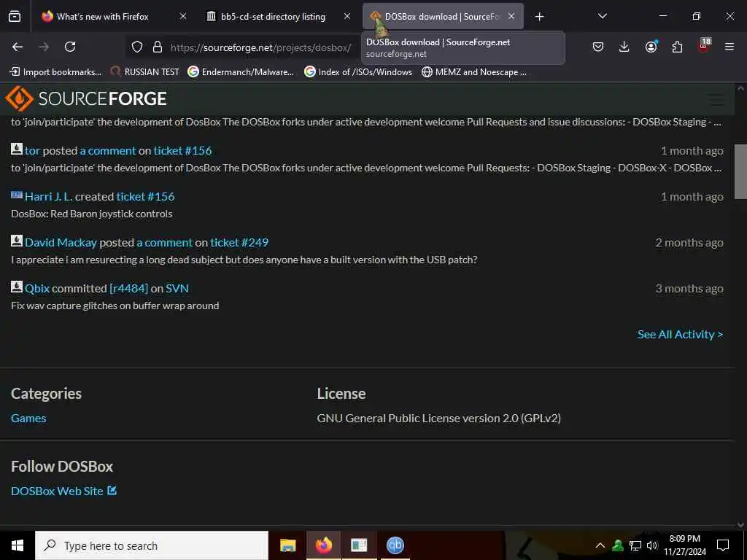747x560 pixels.
Task: Click See All Activity link
Action: [681, 334]
